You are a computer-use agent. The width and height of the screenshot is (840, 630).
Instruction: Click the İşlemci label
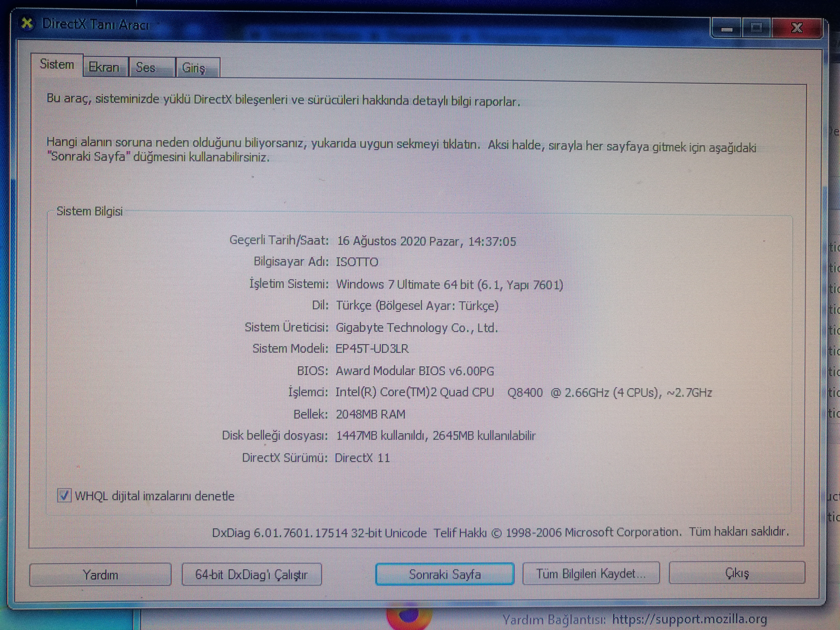308,392
